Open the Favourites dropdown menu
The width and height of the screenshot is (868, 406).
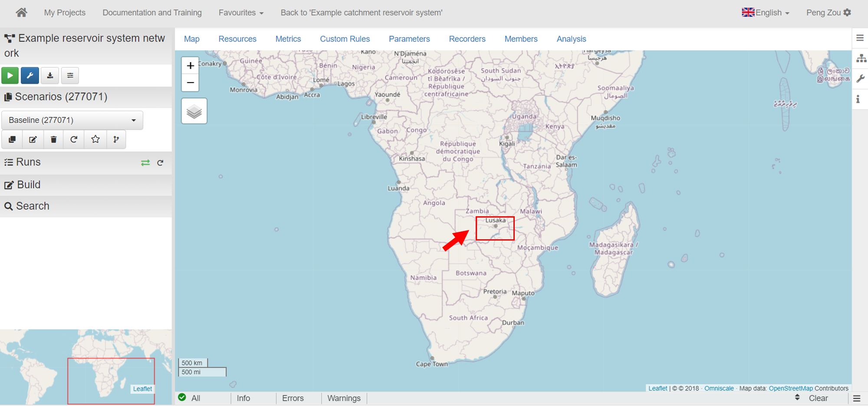pos(241,13)
